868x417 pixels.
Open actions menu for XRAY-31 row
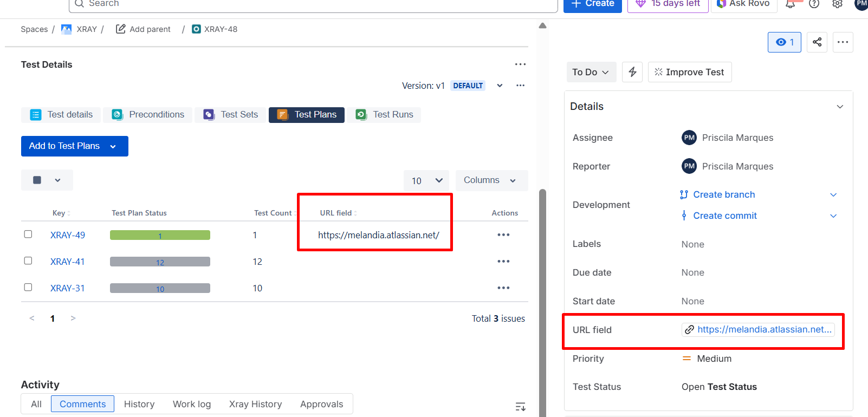click(x=503, y=288)
